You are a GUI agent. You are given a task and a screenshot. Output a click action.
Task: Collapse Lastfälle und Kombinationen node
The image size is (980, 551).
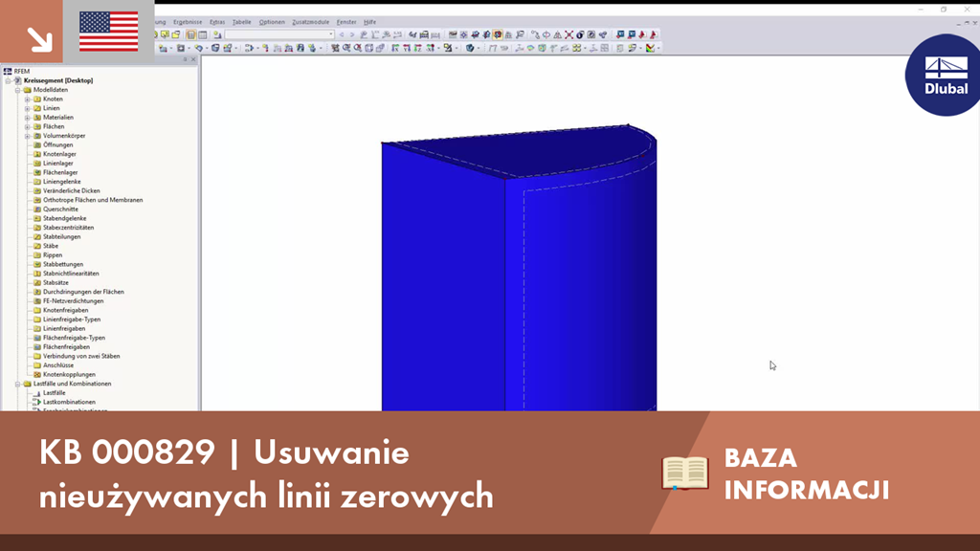click(17, 385)
